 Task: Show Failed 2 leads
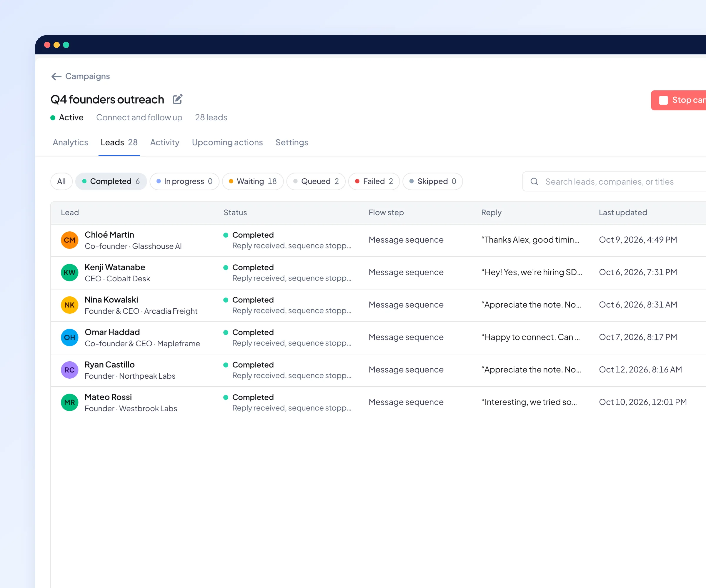click(x=374, y=181)
